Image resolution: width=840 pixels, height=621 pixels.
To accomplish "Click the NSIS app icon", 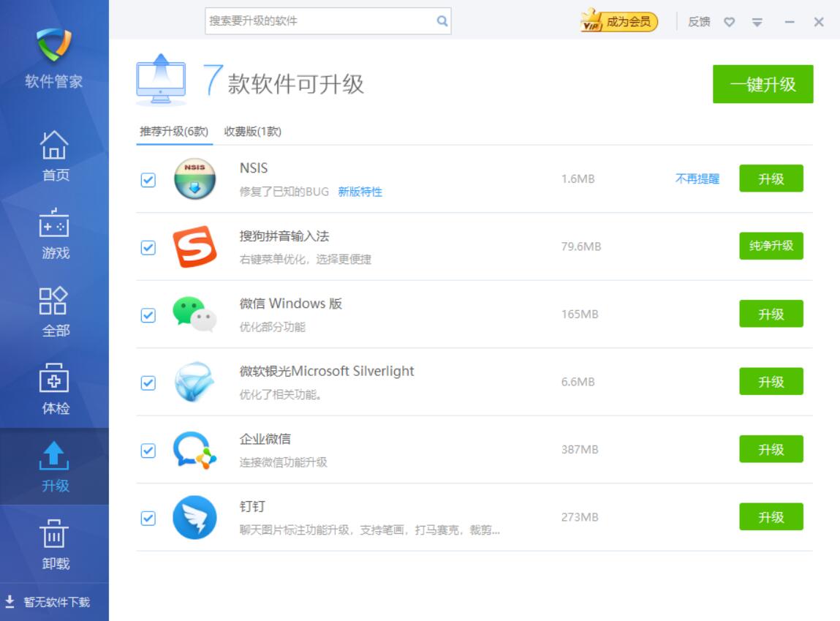I will (x=195, y=178).
